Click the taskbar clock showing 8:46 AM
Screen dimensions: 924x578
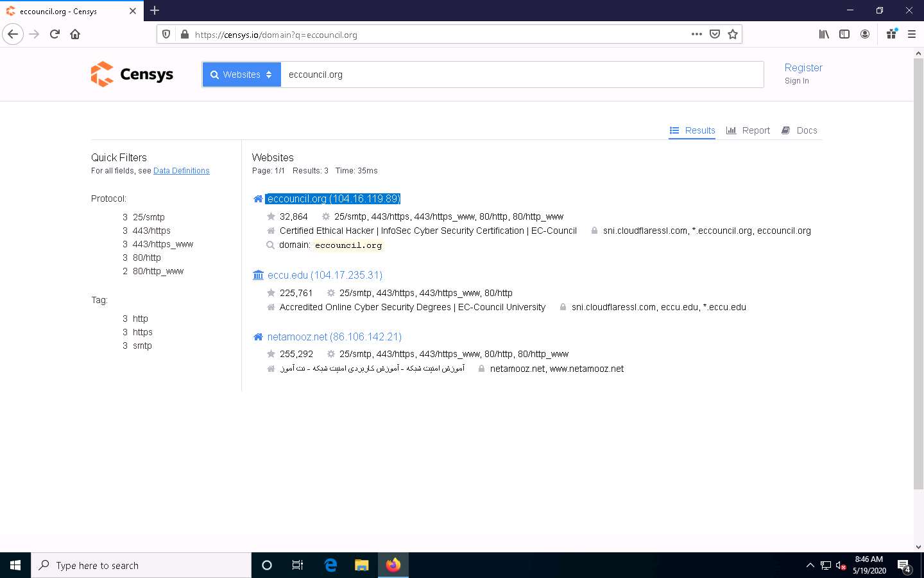(869, 565)
